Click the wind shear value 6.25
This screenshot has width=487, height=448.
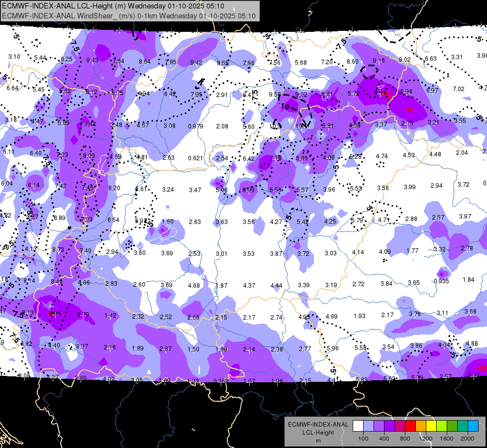67,59
